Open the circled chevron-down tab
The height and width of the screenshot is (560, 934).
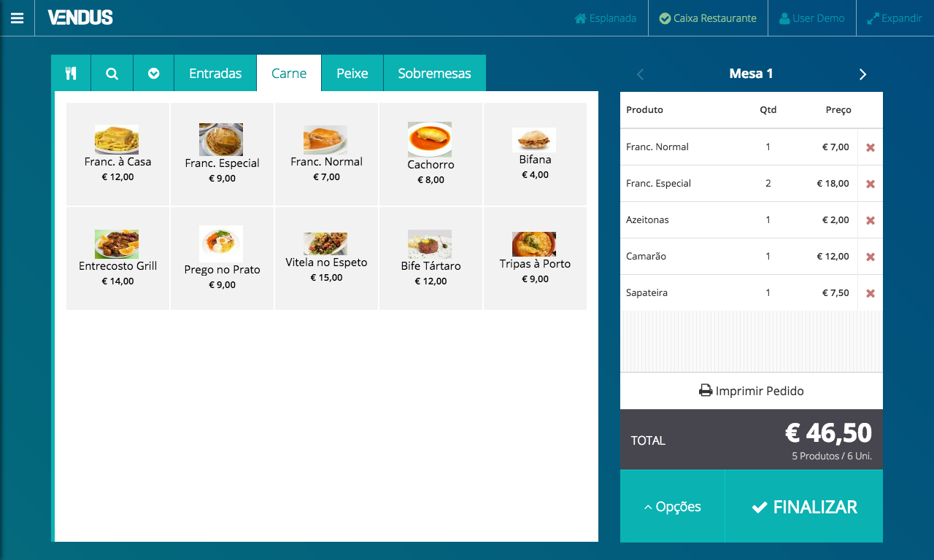(x=153, y=73)
